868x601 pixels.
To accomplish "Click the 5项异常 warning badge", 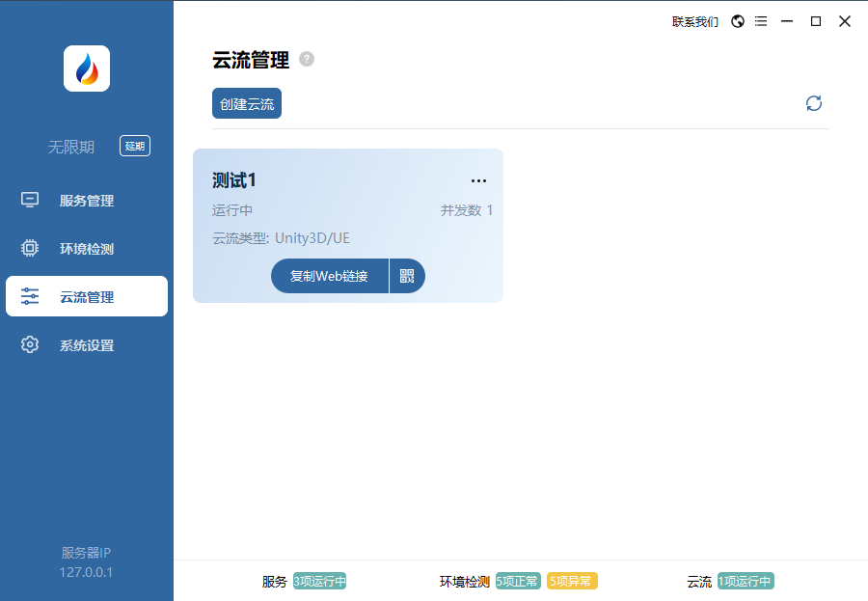I will click(572, 581).
